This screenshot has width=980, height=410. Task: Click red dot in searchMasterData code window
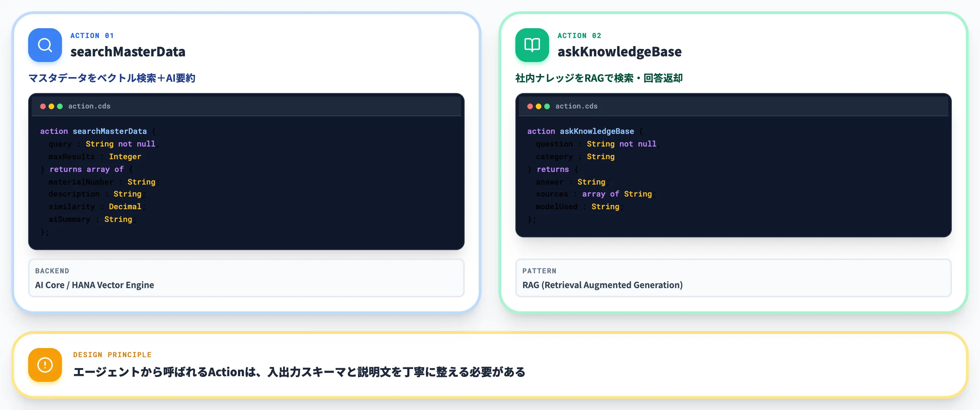click(x=43, y=106)
